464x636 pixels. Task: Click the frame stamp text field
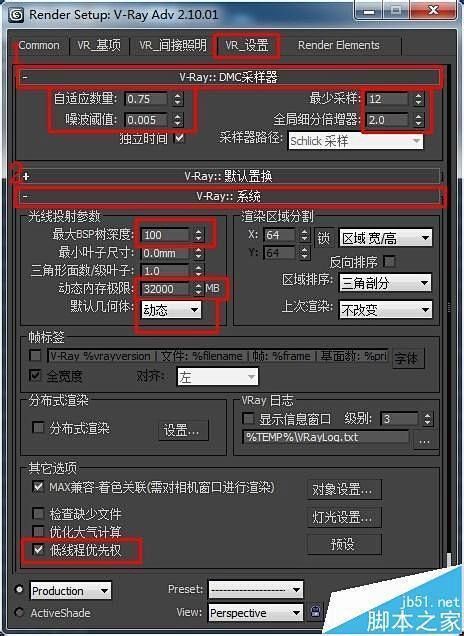(218, 356)
